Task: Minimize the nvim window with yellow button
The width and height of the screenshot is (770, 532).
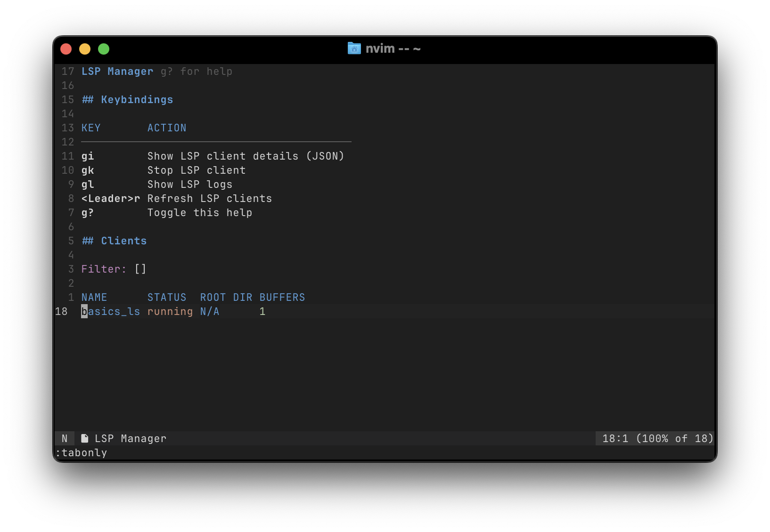Action: tap(85, 49)
